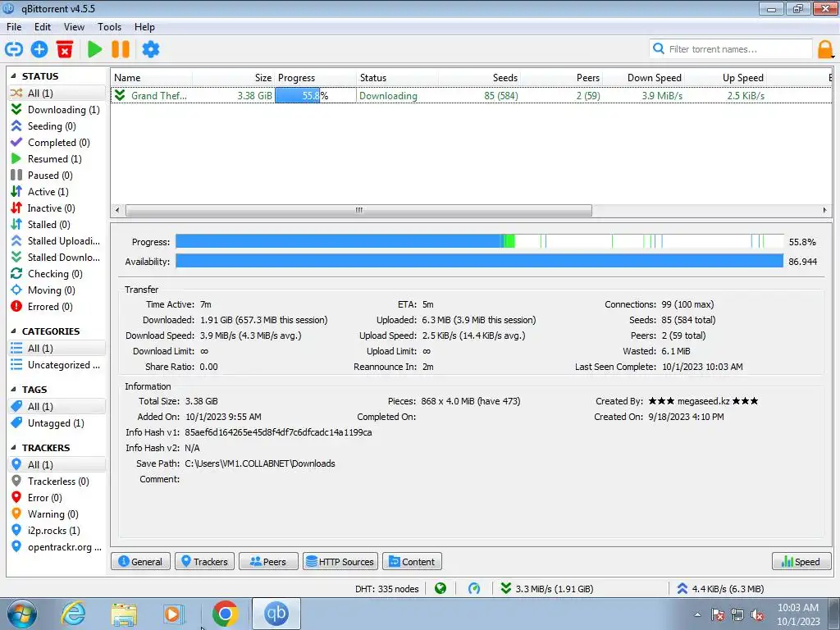
Task: Select Moving (0) status filter
Action: coord(57,290)
